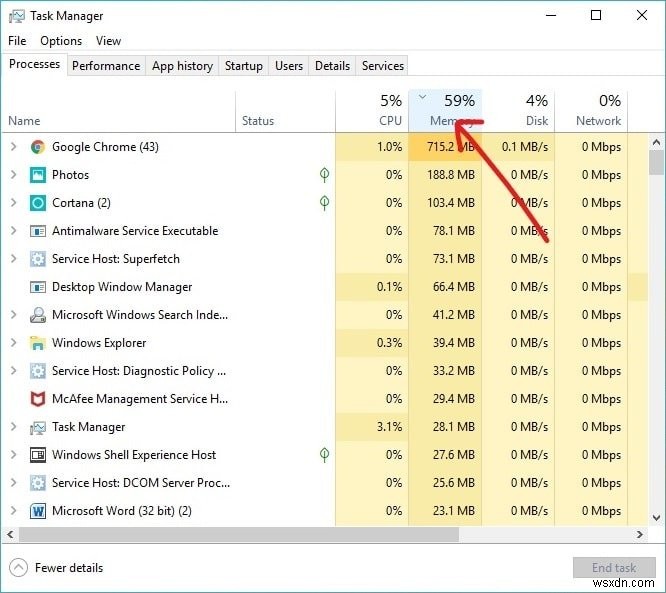The image size is (666, 593).
Task: Expand the Antimalware Service Executable row
Action: (14, 231)
